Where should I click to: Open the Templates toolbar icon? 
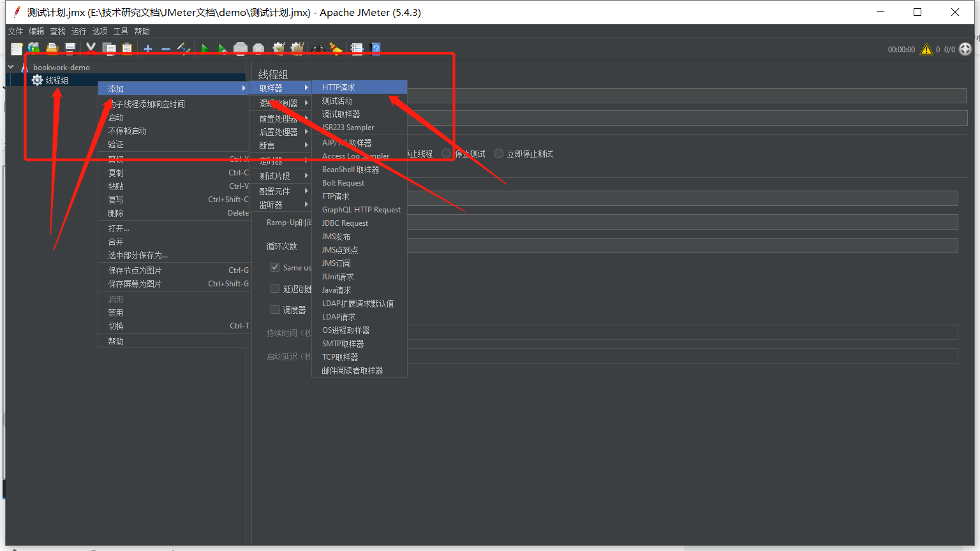pos(34,49)
